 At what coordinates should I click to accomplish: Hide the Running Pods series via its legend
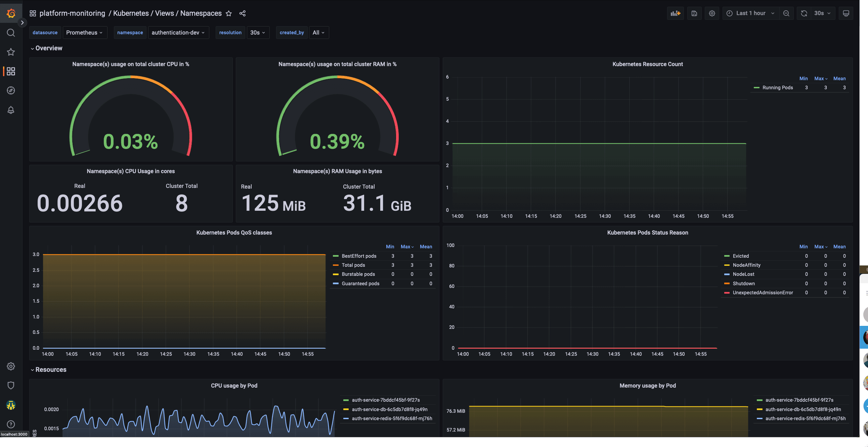coord(778,87)
